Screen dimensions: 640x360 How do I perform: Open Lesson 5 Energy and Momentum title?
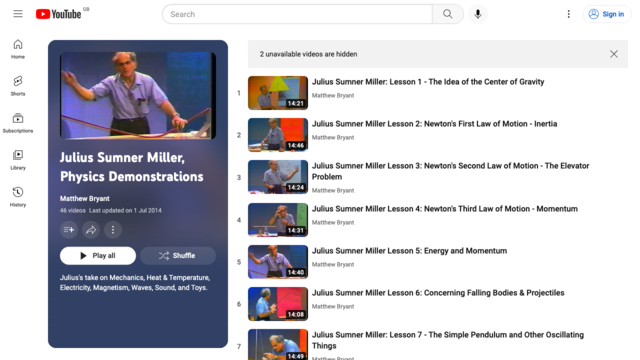tap(409, 251)
